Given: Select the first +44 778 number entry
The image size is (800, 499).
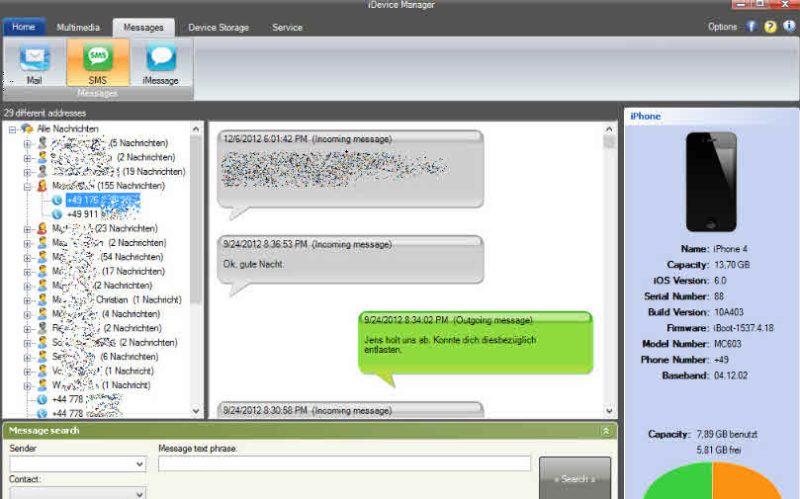Looking at the screenshot, I should [86, 399].
